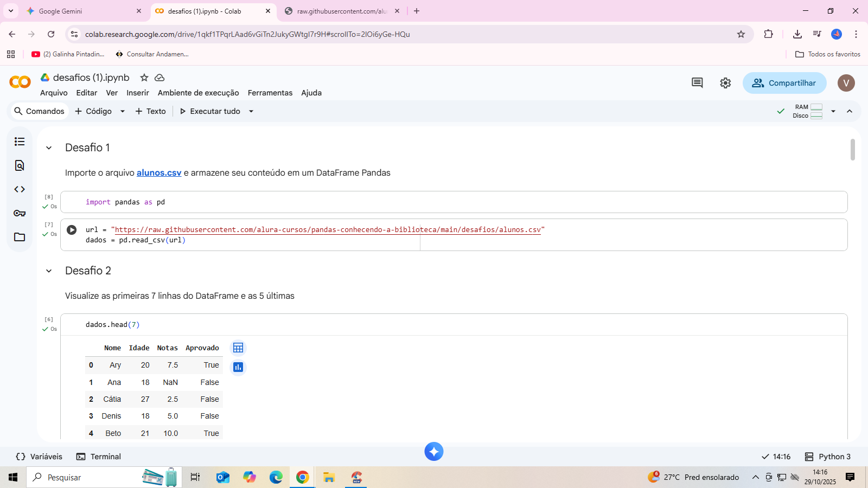Click the Compartilhar button
868x488 pixels.
[x=784, y=83]
